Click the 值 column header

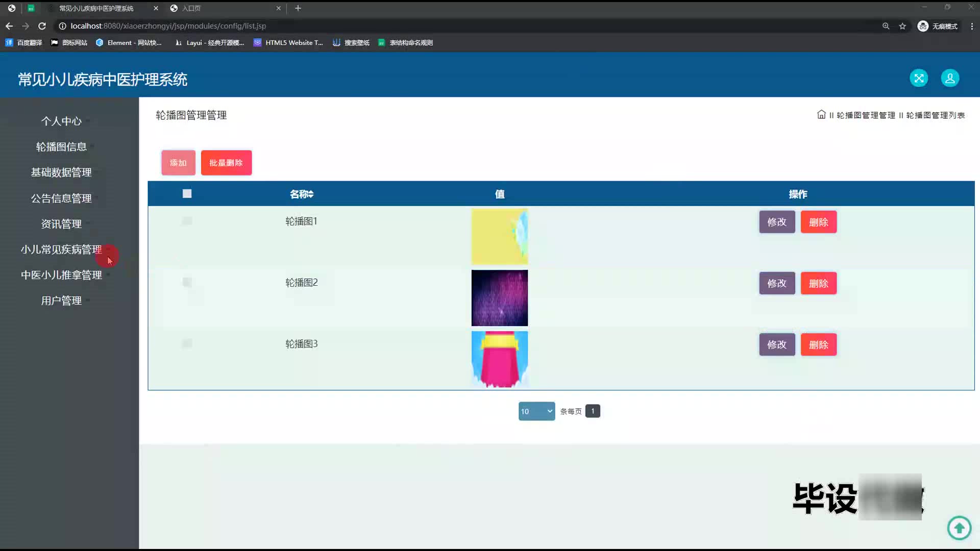(500, 194)
